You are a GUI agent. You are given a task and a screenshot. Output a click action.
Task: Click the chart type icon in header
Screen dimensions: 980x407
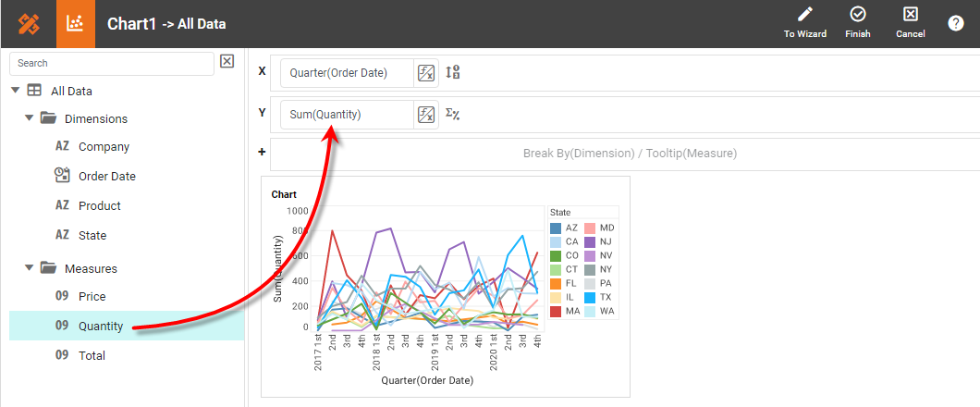coord(76,24)
